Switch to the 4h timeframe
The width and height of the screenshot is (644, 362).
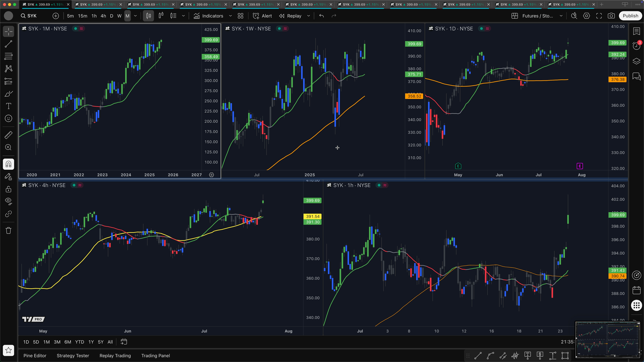pyautogui.click(x=103, y=16)
